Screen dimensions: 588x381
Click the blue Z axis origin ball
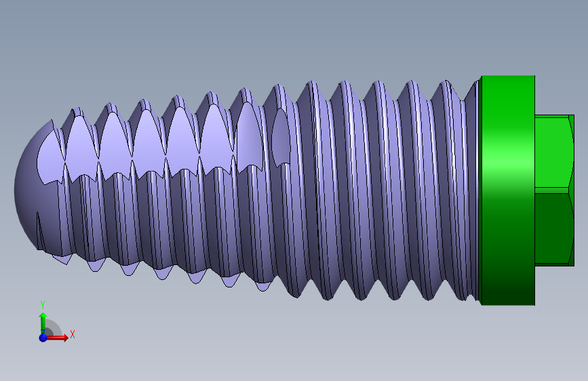(43, 338)
